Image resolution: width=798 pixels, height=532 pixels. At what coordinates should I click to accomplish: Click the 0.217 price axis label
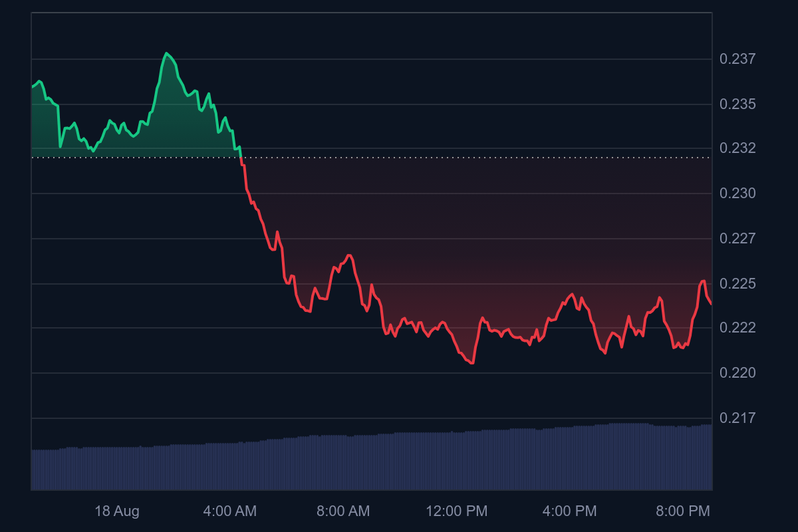[737, 418]
